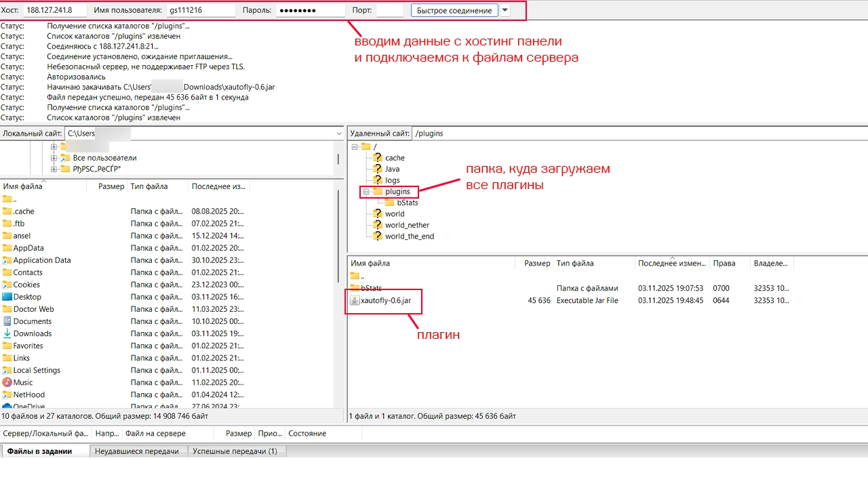Image resolution: width=868 pixels, height=488 pixels.
Task: Click the unknown-folder icon beside world_nether
Action: 378,225
